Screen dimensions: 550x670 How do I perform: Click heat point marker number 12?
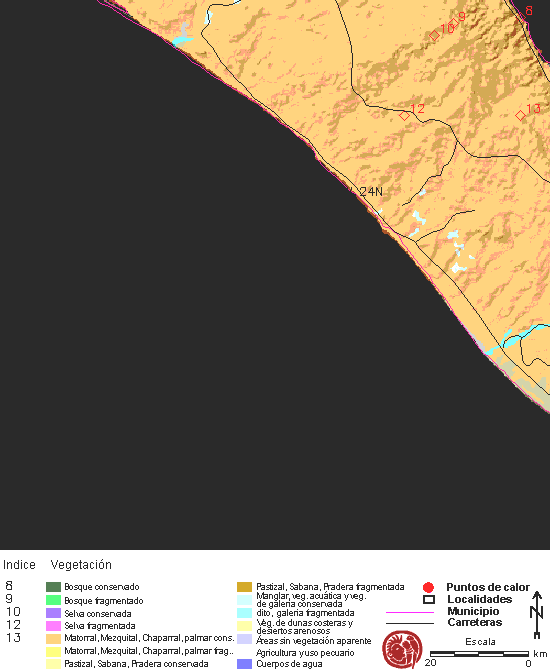pos(404,115)
